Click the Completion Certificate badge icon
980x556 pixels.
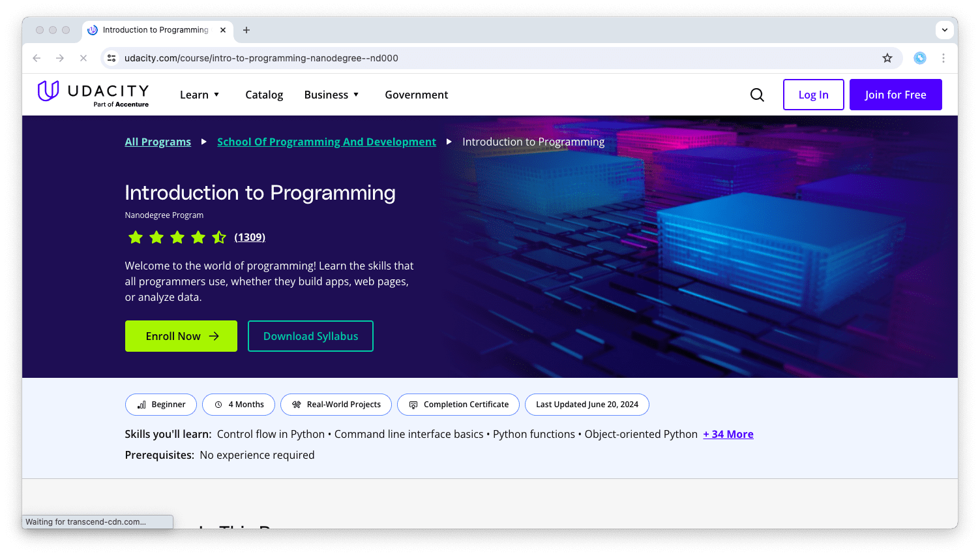[414, 405]
